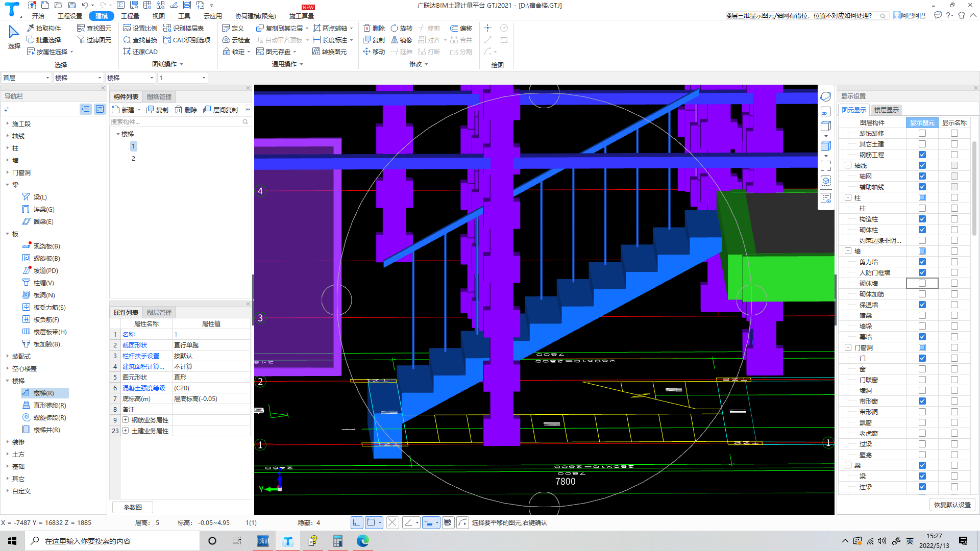Open the component number 1 dropdown

pos(182,78)
